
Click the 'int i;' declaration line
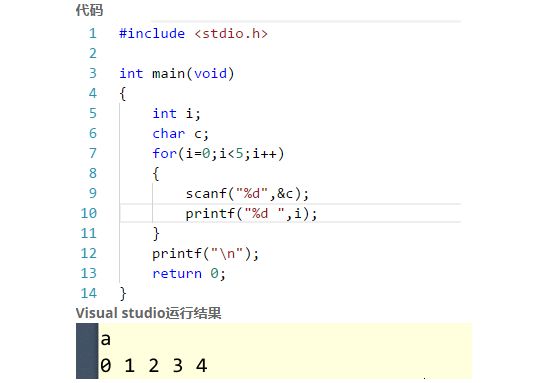(x=176, y=114)
